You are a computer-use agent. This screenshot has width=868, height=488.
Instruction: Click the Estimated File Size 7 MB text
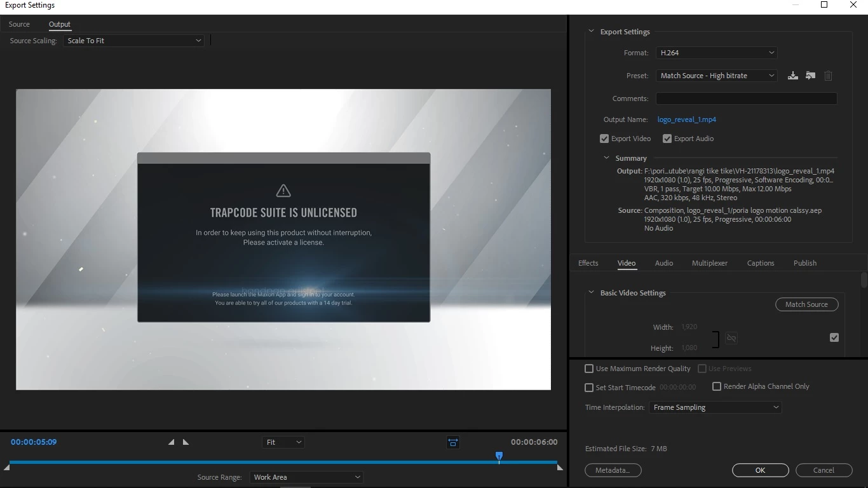click(x=626, y=449)
